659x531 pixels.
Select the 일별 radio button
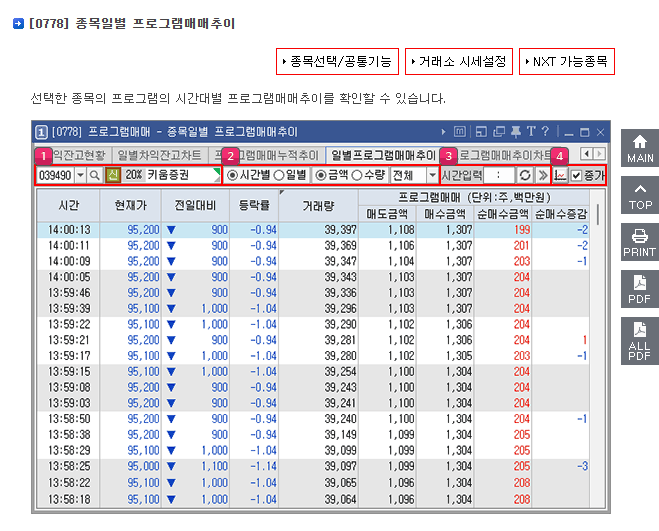[x=279, y=175]
